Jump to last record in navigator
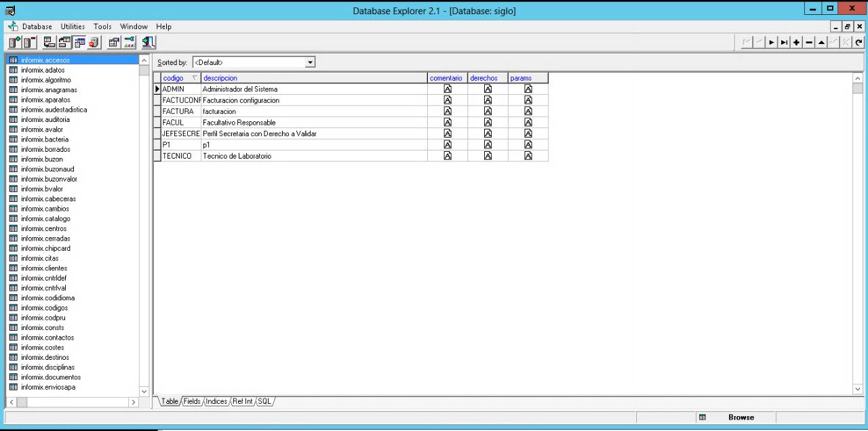 (x=784, y=42)
